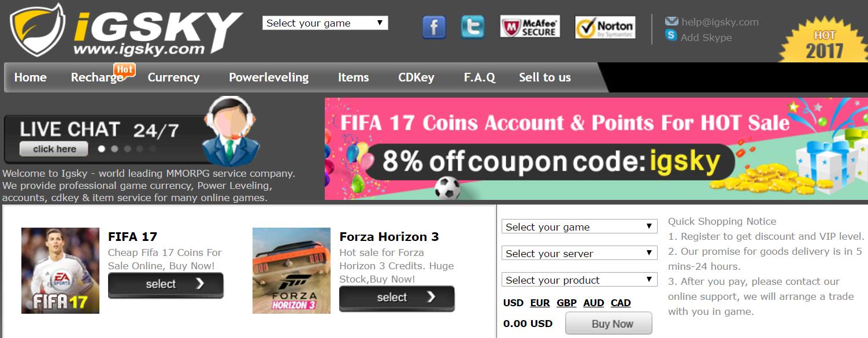Image resolution: width=868 pixels, height=338 pixels.
Task: Click the Norton by Symantec badge
Action: point(606,27)
